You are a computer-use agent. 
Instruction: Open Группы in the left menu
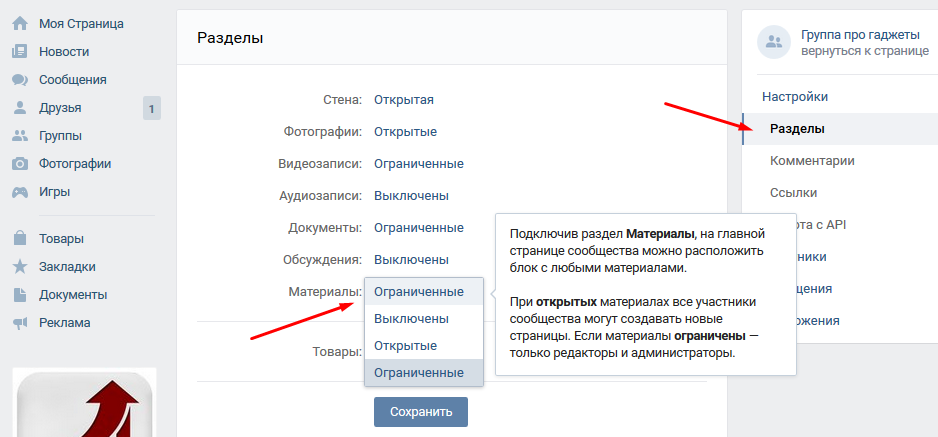60,136
